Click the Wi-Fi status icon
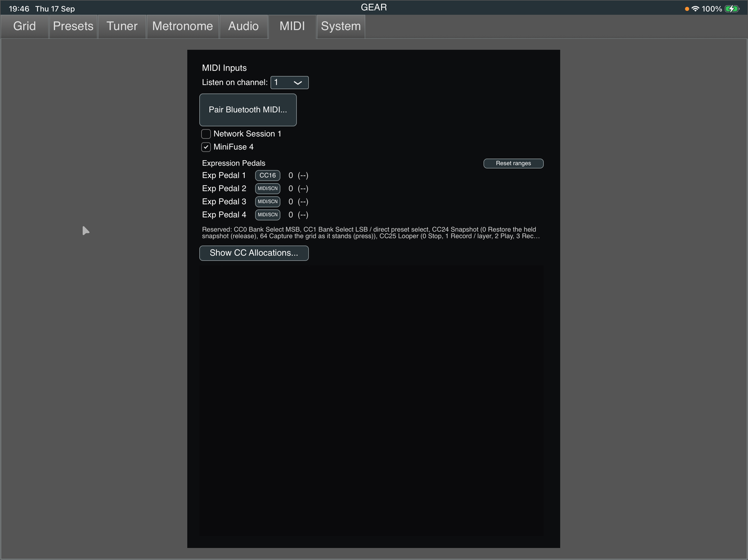This screenshot has width=748, height=560. tap(695, 9)
